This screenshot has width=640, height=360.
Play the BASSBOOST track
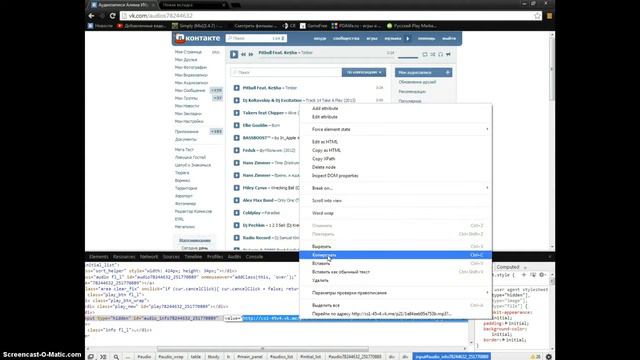(236, 138)
